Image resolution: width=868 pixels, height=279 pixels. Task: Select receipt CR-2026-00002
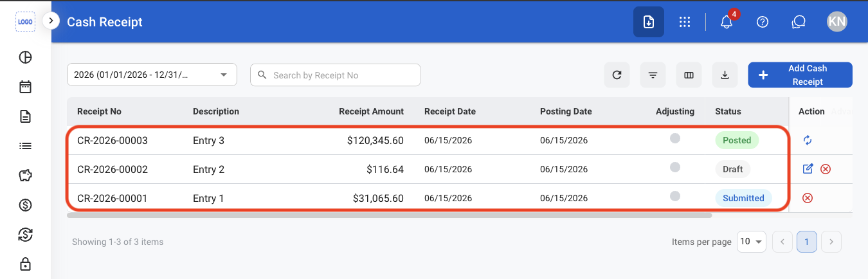(x=113, y=169)
